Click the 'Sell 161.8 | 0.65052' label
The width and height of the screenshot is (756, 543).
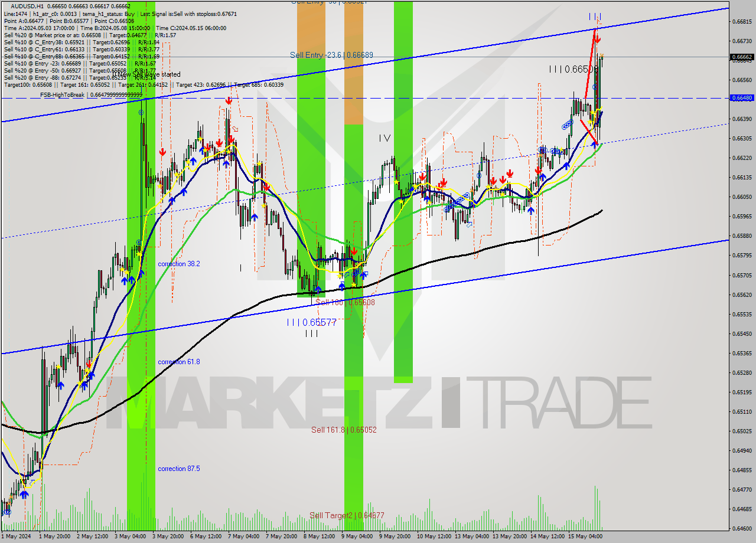tap(344, 430)
